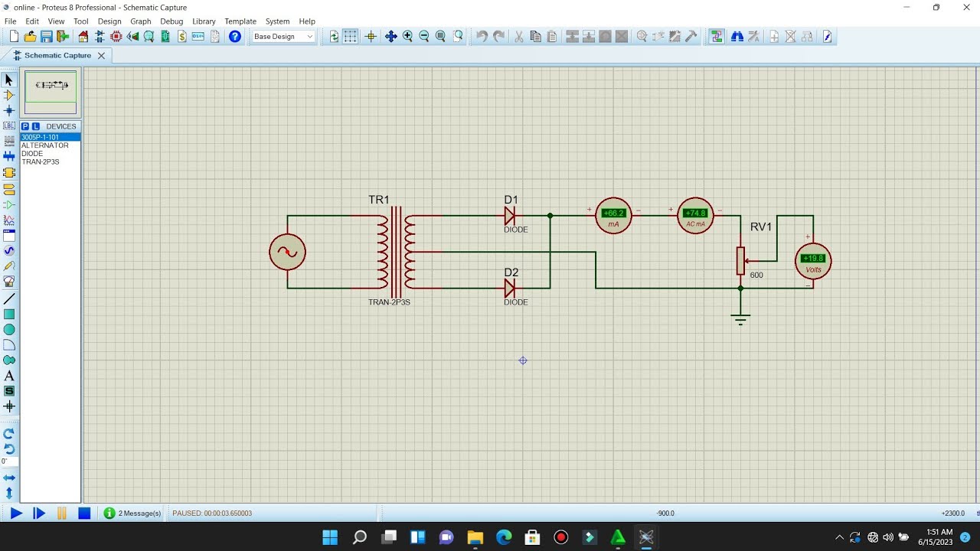Stop the simulation with the Stop button
This screenshot has width=980, height=551.
84,513
